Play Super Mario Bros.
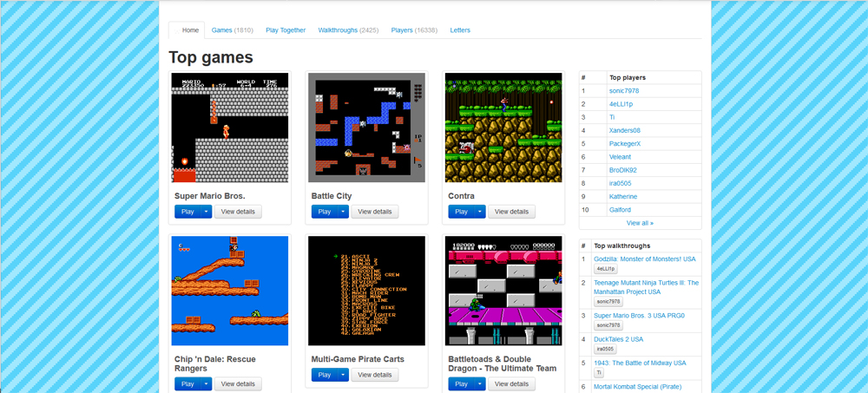 coord(187,212)
